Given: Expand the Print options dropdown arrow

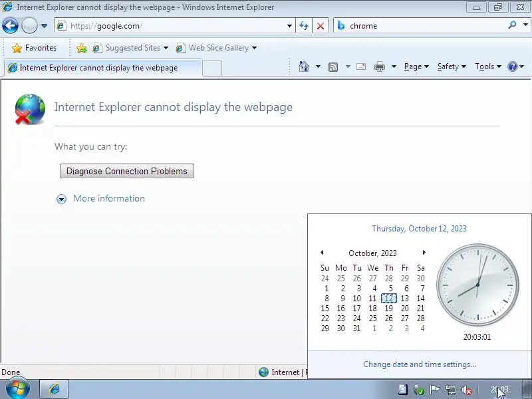Looking at the screenshot, I should (x=394, y=66).
